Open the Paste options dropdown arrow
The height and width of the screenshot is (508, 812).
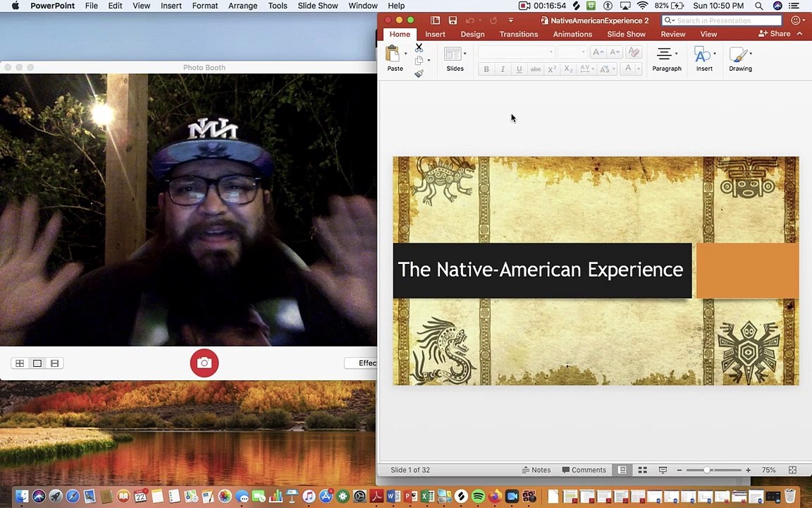(x=405, y=54)
